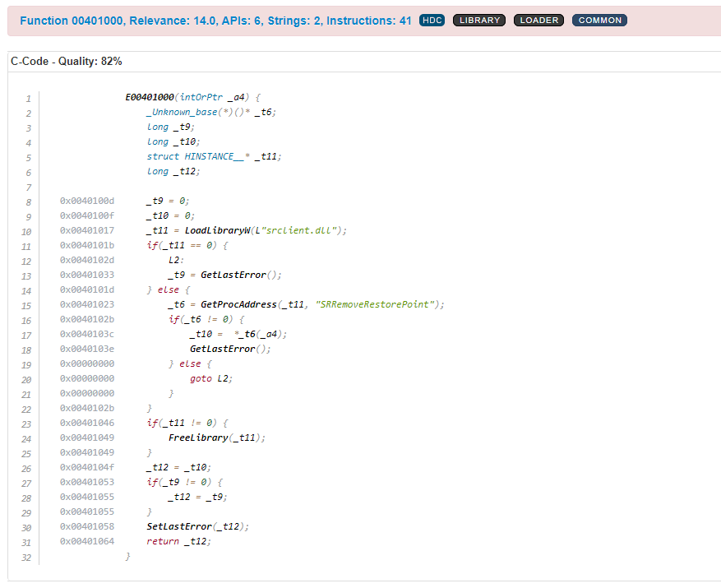Click address 0x00401017
The height and width of the screenshot is (588, 721).
click(x=87, y=230)
